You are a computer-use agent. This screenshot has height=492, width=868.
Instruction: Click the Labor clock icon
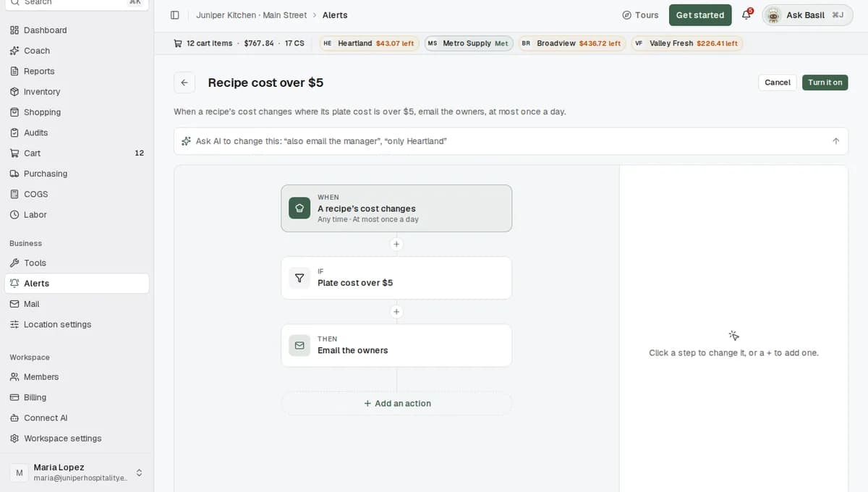click(x=14, y=215)
